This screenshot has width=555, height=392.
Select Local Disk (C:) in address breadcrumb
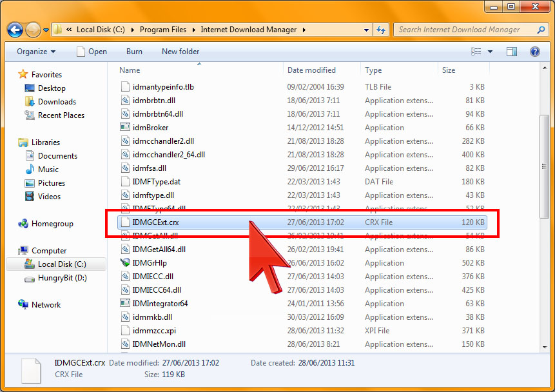101,30
